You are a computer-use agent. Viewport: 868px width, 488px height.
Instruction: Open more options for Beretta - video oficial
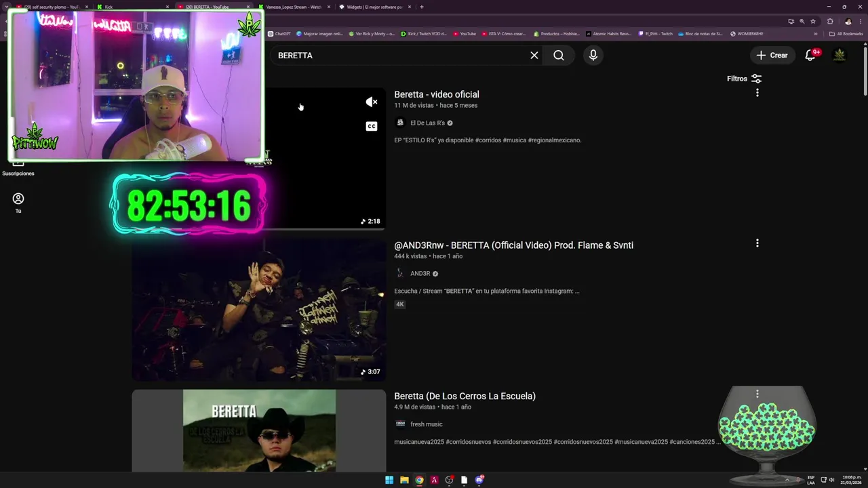tap(757, 93)
